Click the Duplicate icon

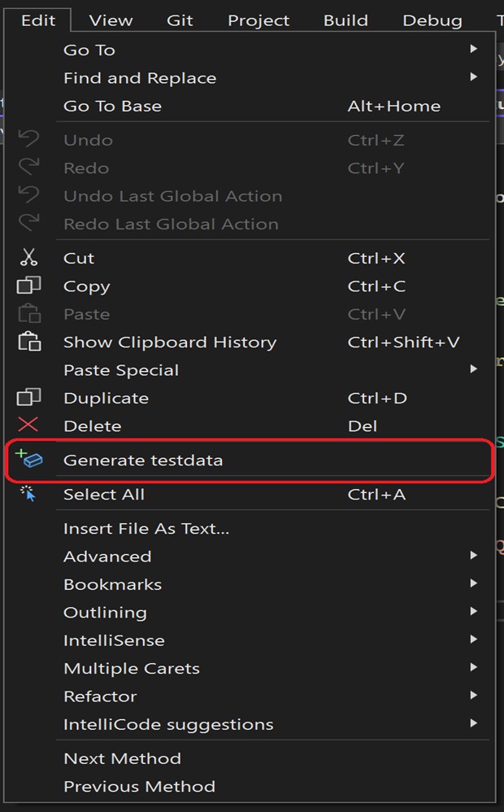pos(28,398)
